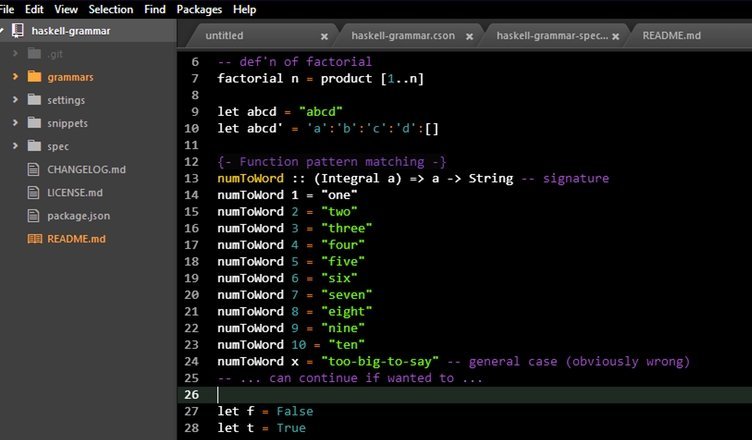752x440 pixels.
Task: Close the untitled tab
Action: pyautogui.click(x=324, y=36)
